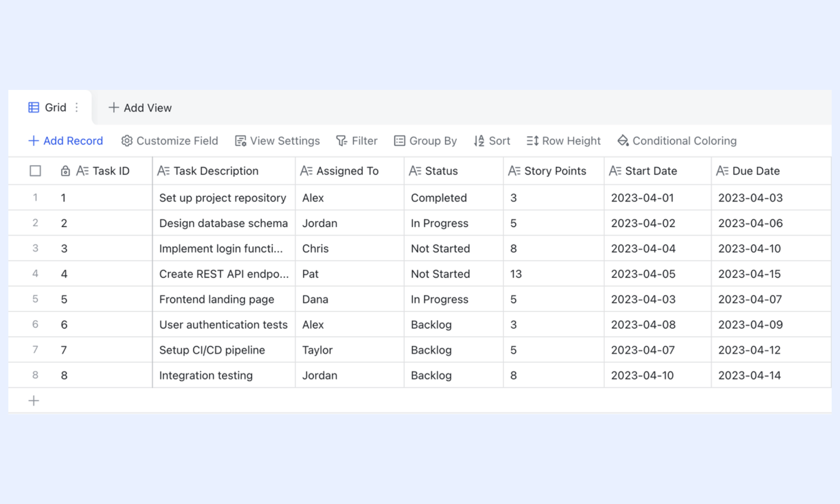
Task: Click the text type icon of Story Points
Action: coord(514,171)
